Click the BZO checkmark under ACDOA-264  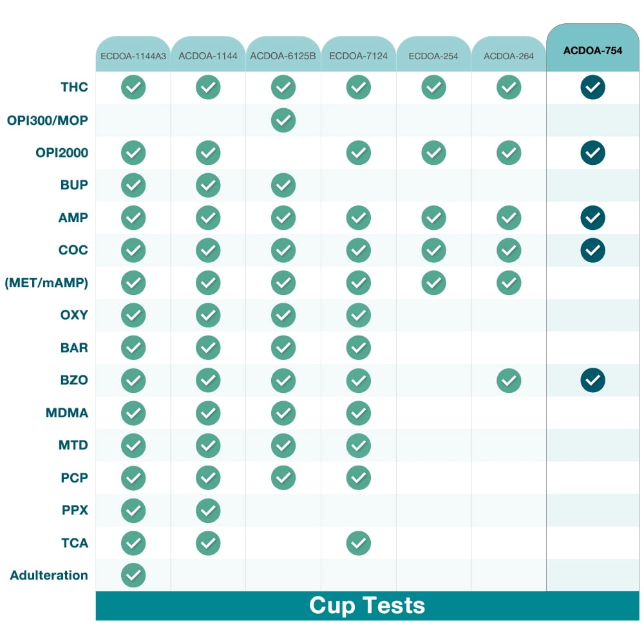[509, 381]
